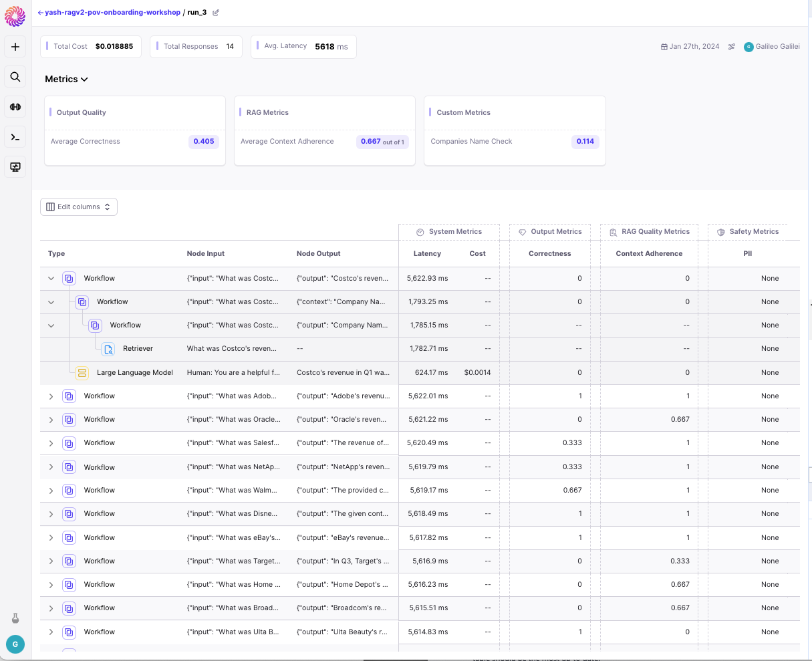Click the rename pencil icon beside run_3

coord(215,12)
